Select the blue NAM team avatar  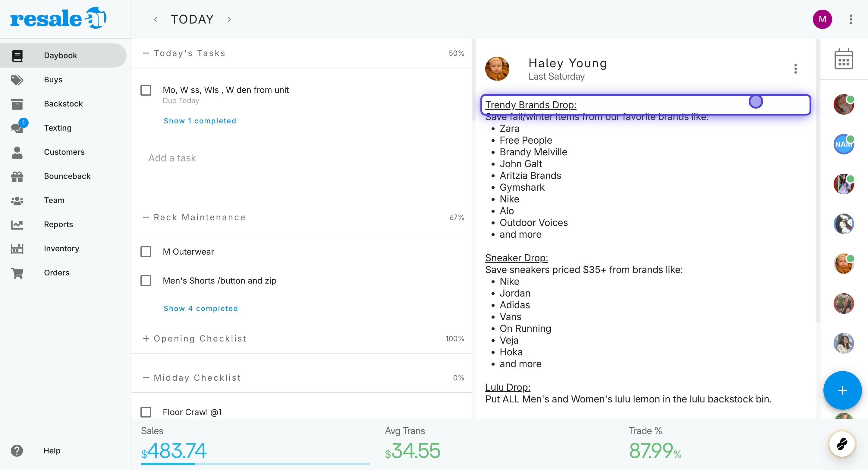[x=843, y=144]
